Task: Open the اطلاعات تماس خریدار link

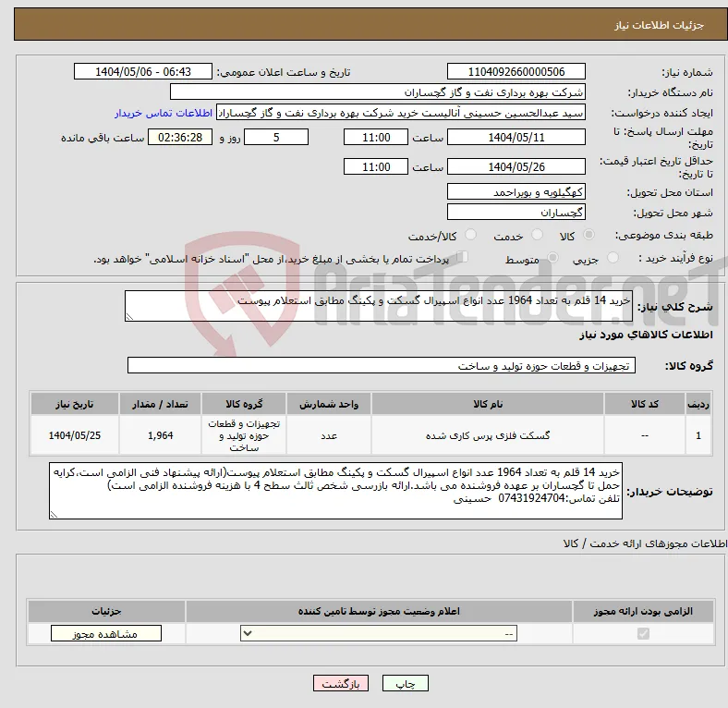Action: point(164,113)
